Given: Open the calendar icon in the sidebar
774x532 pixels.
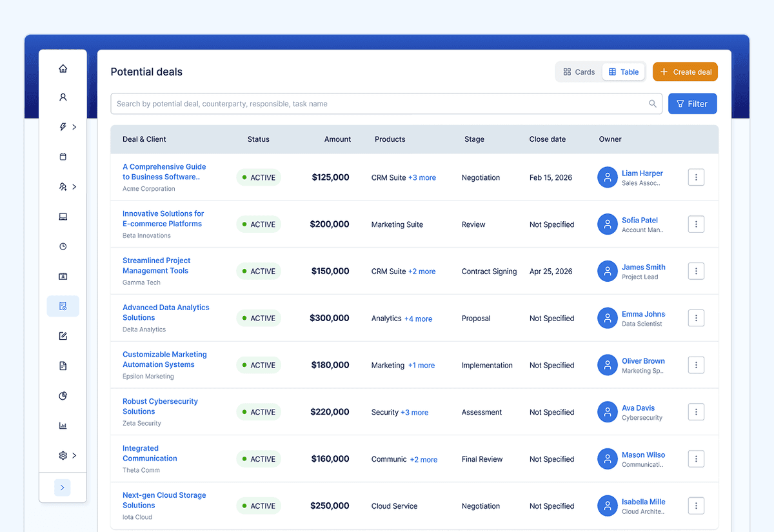Looking at the screenshot, I should point(63,157).
